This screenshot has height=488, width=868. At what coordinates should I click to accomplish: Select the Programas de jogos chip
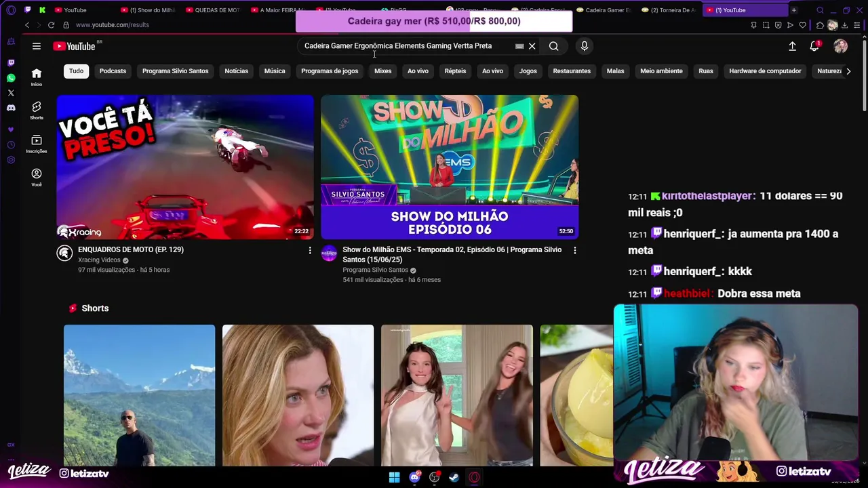pos(330,71)
